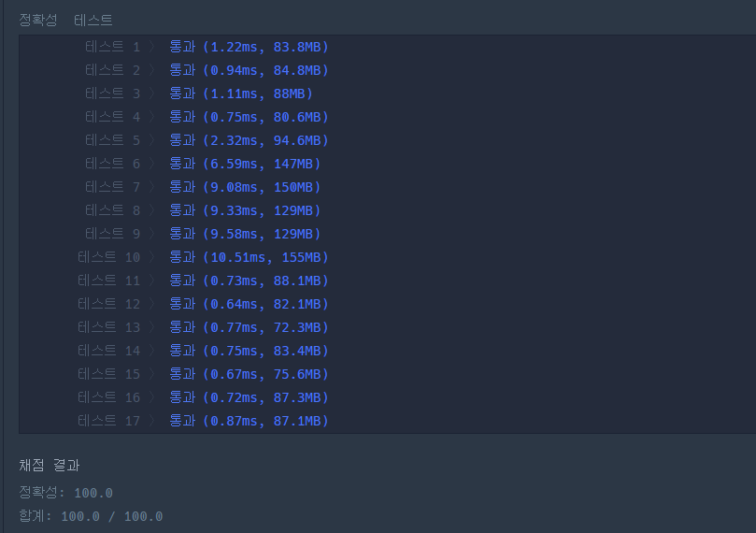Click result '통과 (0.67ms, 75.6MB)'
The height and width of the screenshot is (533, 756).
click(249, 374)
